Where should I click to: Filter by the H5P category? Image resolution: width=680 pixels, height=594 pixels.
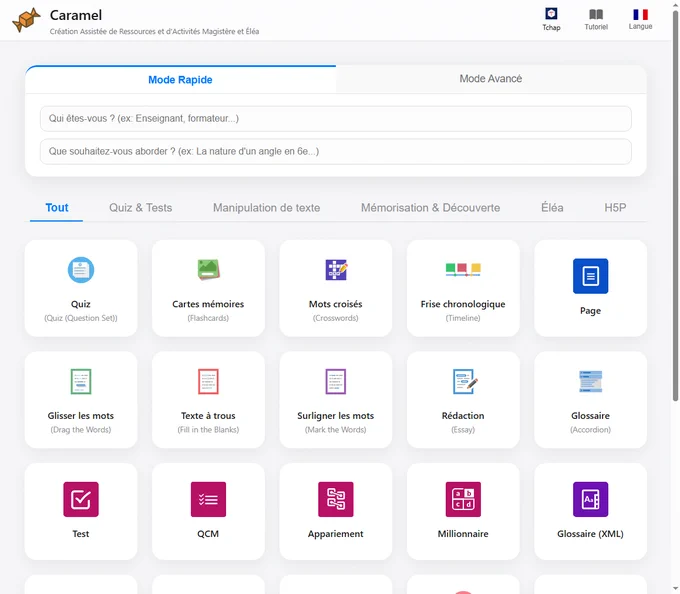[615, 208]
